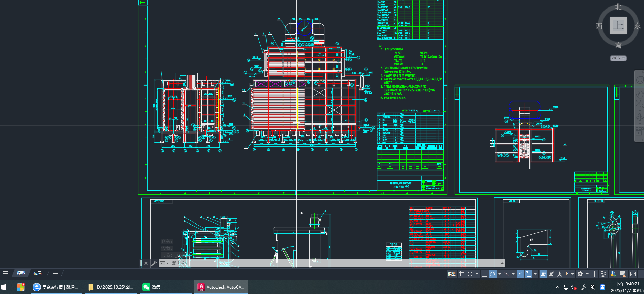
Task: Switch to the 布局1 layout tab
Action: pyautogui.click(x=38, y=273)
